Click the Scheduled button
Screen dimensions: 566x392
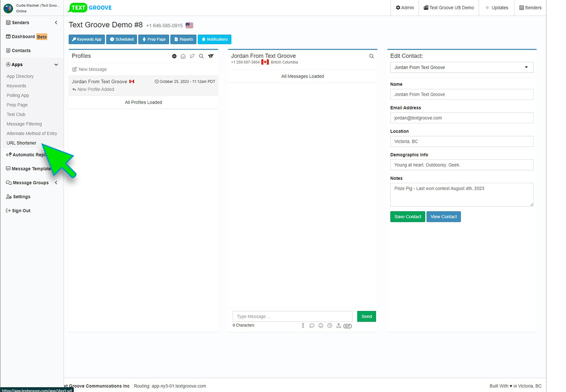tap(122, 39)
